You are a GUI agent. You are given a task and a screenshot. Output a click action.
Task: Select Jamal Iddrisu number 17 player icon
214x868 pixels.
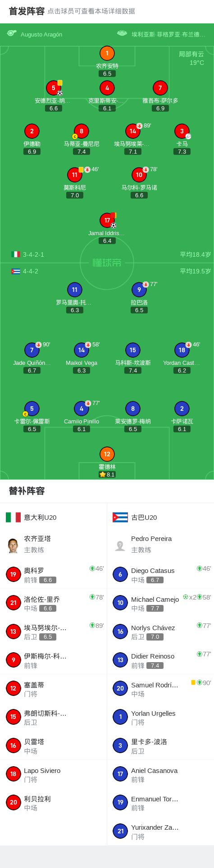click(107, 220)
